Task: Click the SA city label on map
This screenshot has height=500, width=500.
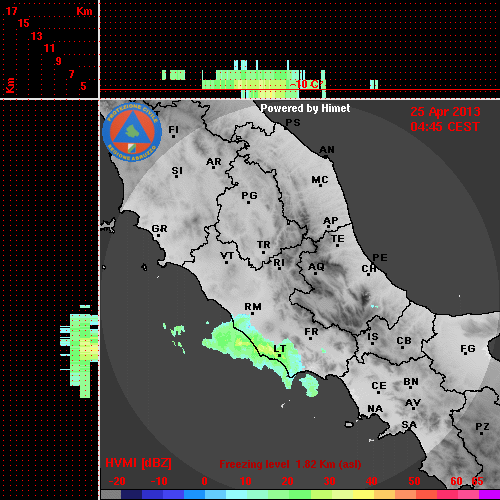Action: pos(409,425)
